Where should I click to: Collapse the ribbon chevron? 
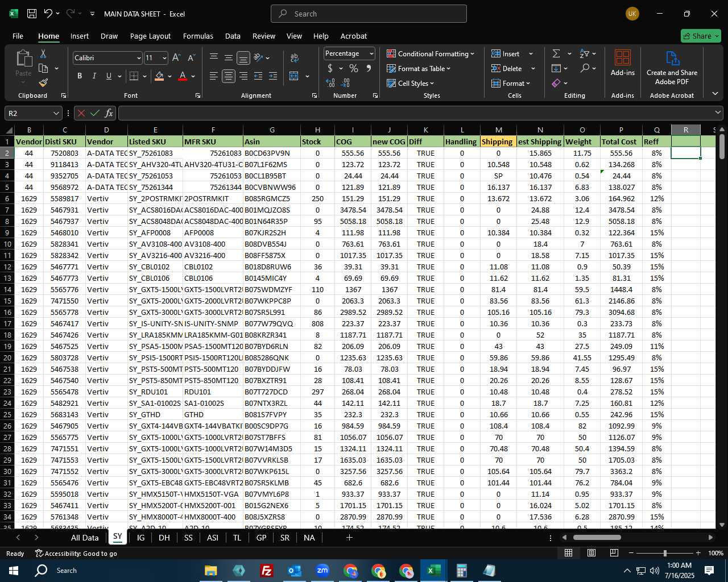(715, 94)
